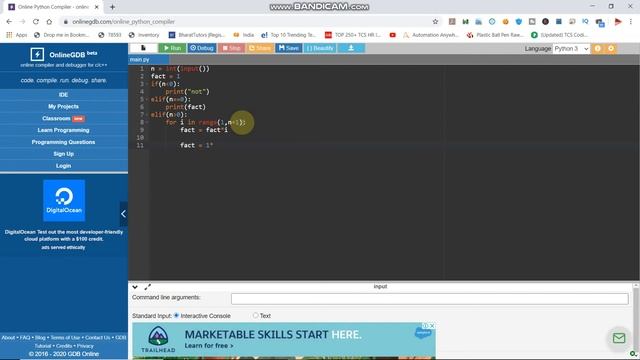The height and width of the screenshot is (360, 640).
Task: Close the Online Python Compiler tab
Action: click(x=97, y=7)
